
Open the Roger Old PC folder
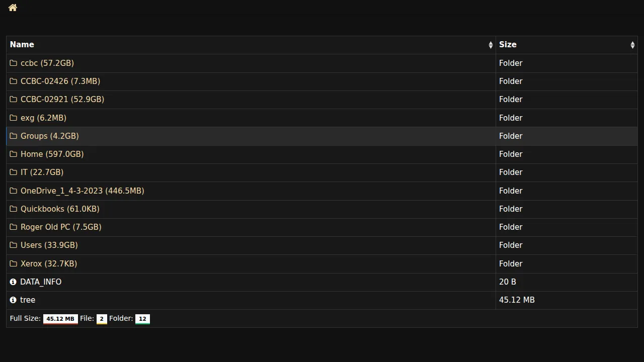coord(61,227)
